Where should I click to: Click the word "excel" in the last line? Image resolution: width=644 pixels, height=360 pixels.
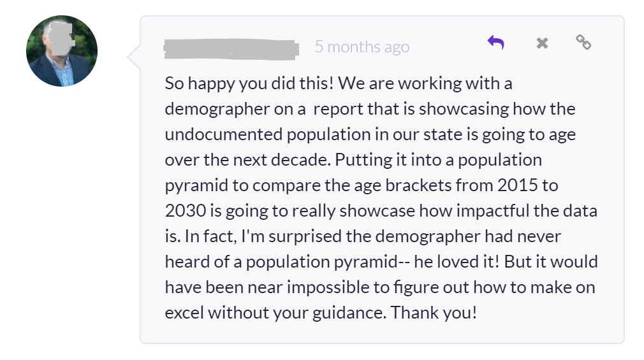(x=184, y=312)
